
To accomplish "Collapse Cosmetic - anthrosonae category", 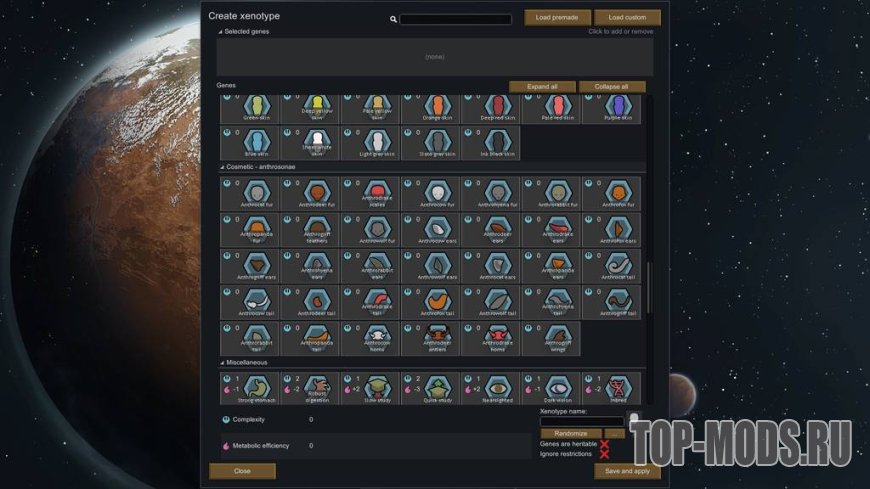I will (x=222, y=167).
